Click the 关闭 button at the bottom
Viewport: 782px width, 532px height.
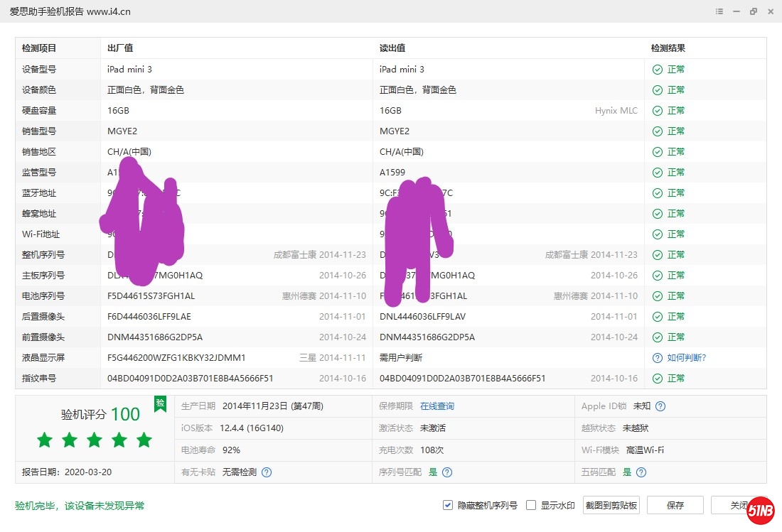click(732, 506)
